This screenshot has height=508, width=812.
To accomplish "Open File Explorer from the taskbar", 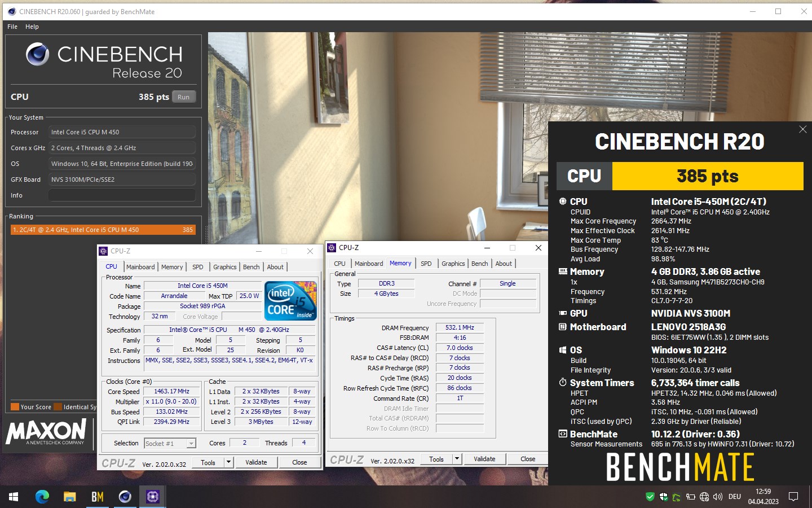I will [x=69, y=497].
